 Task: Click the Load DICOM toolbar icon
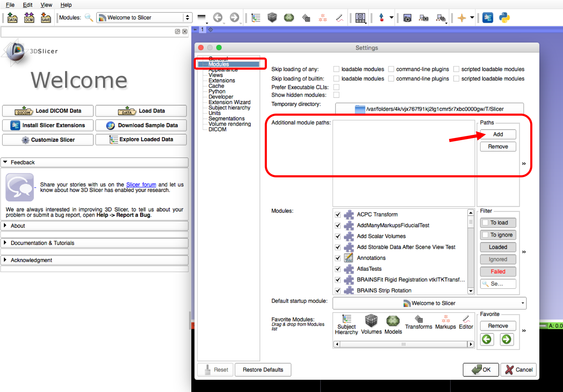click(x=29, y=17)
